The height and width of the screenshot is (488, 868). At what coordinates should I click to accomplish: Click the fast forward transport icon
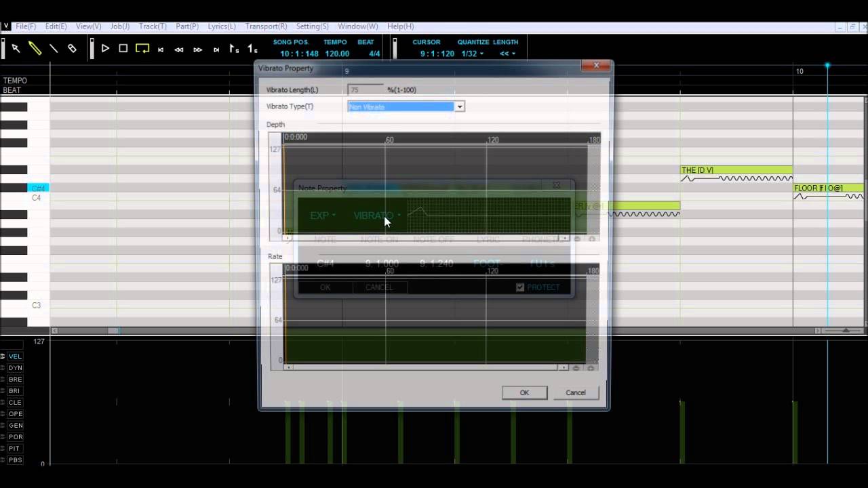197,49
